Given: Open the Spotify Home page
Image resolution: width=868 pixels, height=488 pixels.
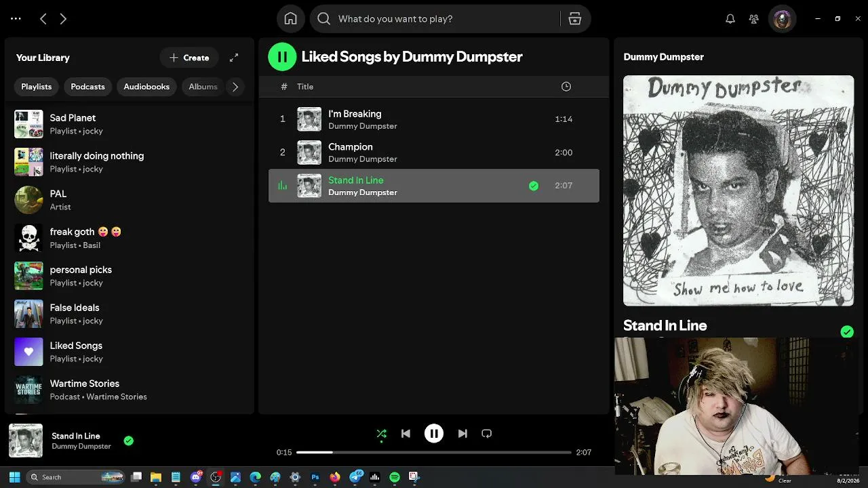Looking at the screenshot, I should tap(290, 19).
